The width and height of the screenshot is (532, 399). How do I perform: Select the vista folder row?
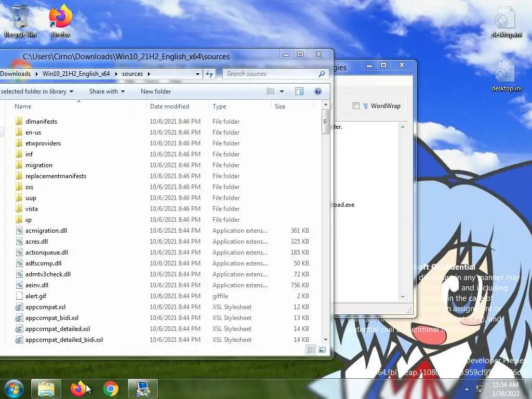click(x=162, y=209)
